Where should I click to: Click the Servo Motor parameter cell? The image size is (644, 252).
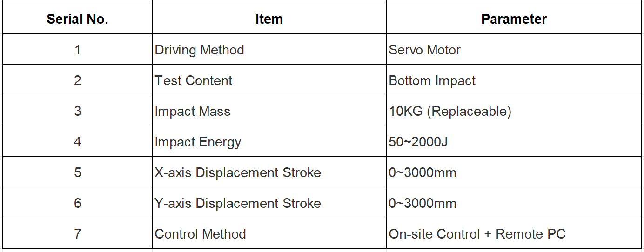click(514, 49)
